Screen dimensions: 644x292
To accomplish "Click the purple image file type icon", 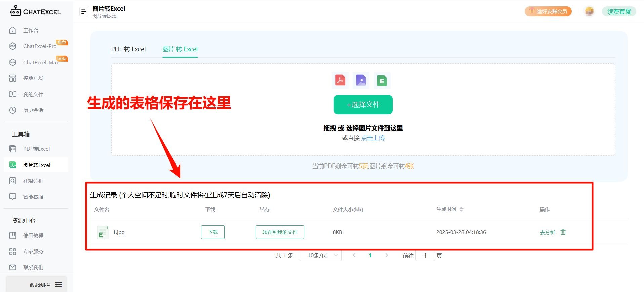I will 361,80.
